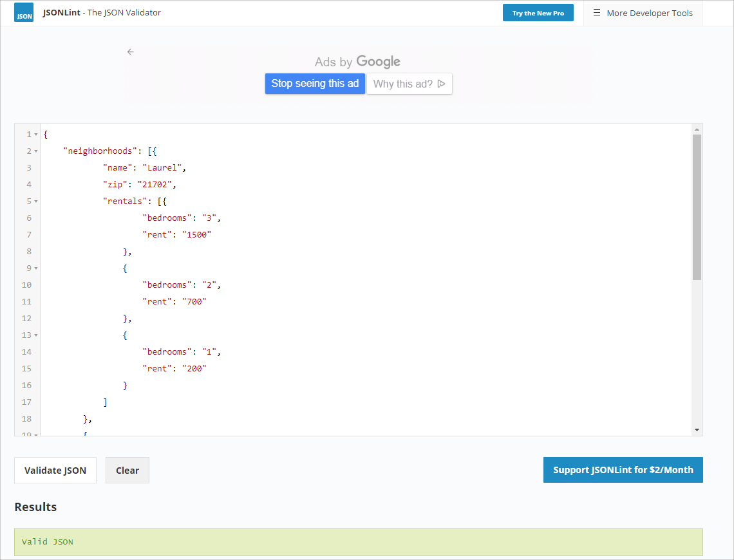This screenshot has height=560, width=734.
Task: Click the editor scrollbar down arrow
Action: pos(697,430)
